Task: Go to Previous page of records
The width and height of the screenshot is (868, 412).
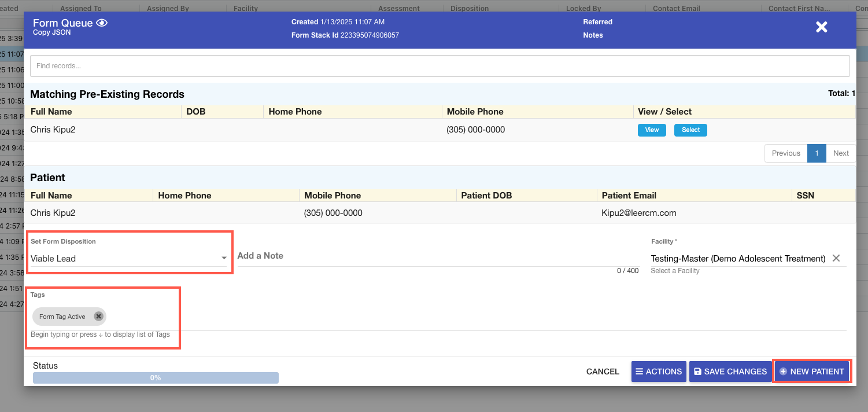Action: pos(786,153)
